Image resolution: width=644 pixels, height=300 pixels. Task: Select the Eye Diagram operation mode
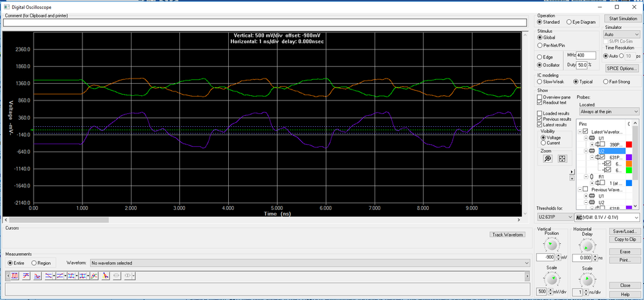(x=569, y=22)
